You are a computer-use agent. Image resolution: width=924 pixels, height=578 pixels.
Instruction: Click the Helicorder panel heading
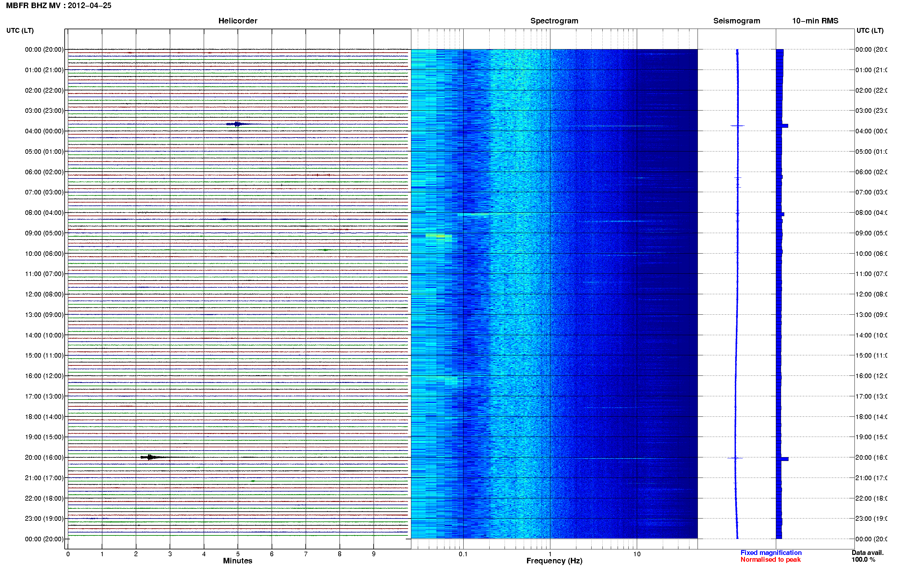237,21
